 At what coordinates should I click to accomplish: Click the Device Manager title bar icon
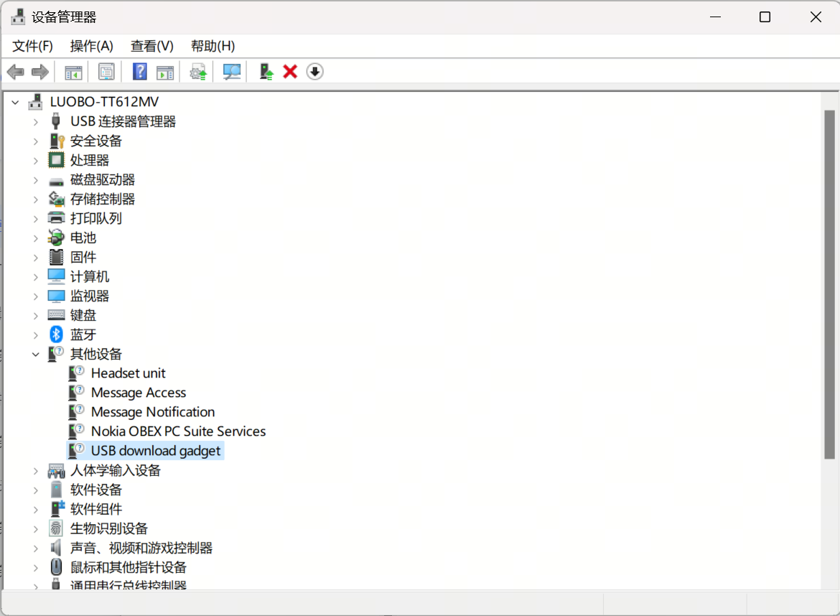click(x=18, y=17)
